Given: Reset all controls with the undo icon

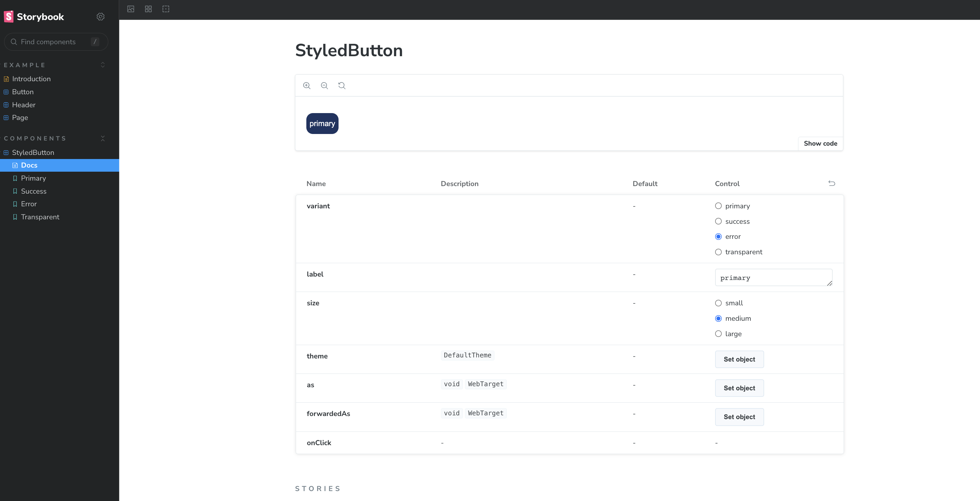Looking at the screenshot, I should click(832, 183).
